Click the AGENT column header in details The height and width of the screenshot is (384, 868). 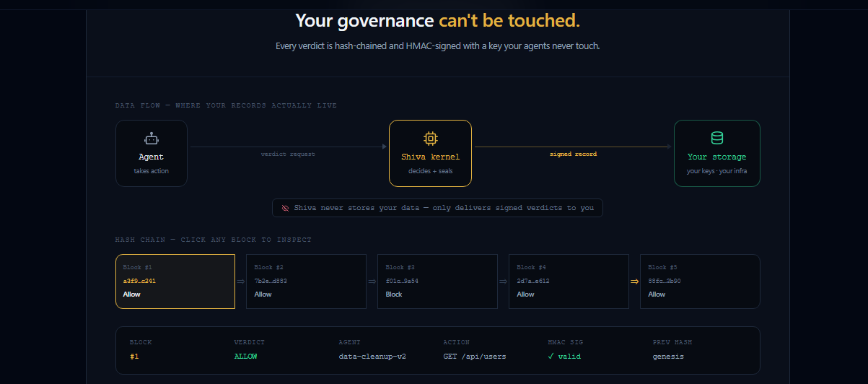click(349, 342)
